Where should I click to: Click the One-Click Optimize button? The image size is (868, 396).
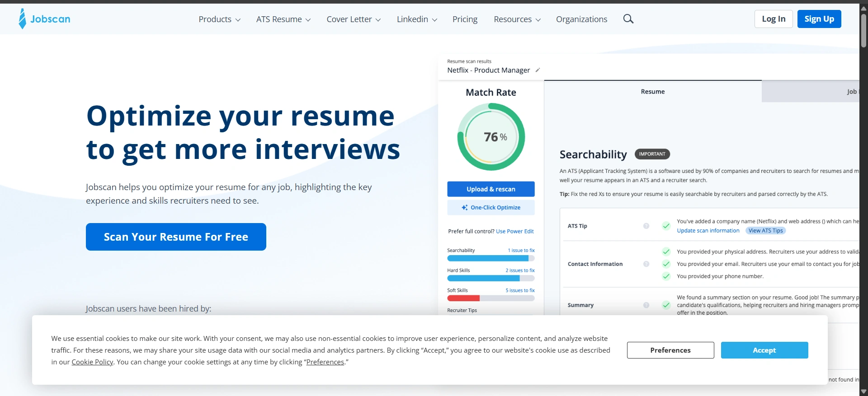pos(491,207)
